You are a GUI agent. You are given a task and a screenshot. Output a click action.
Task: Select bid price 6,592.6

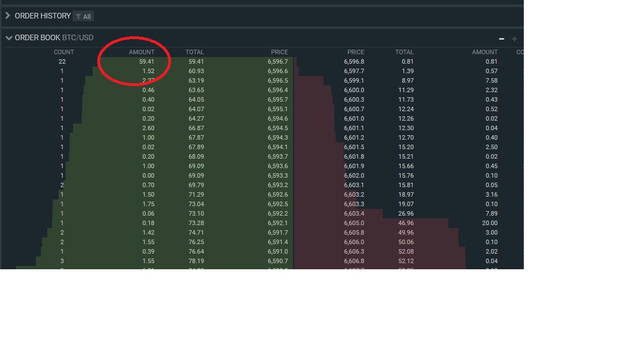click(278, 194)
